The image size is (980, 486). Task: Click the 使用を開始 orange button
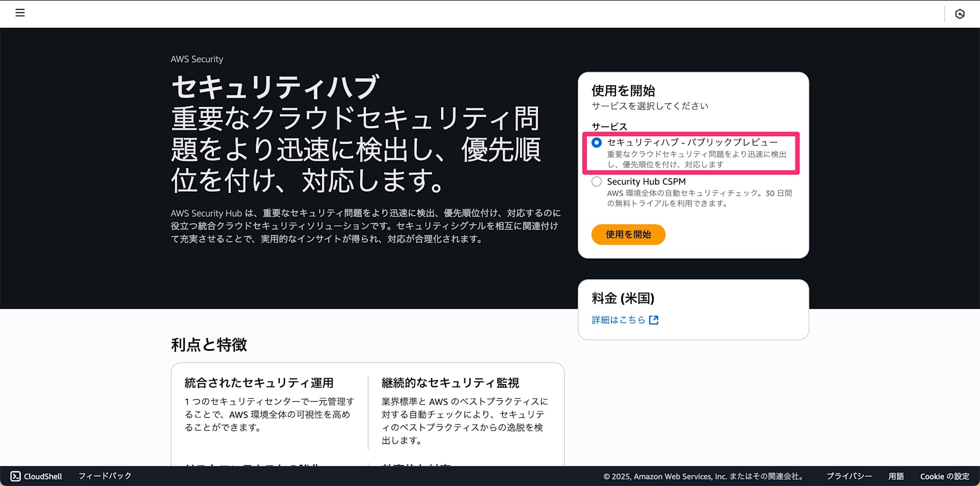pyautogui.click(x=628, y=235)
